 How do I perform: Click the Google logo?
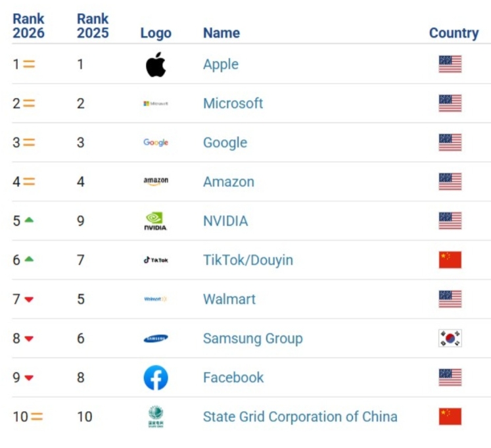click(156, 143)
